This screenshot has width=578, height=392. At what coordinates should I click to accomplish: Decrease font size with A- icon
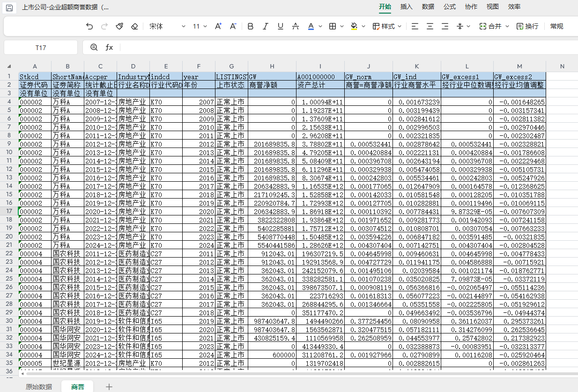[x=233, y=26]
